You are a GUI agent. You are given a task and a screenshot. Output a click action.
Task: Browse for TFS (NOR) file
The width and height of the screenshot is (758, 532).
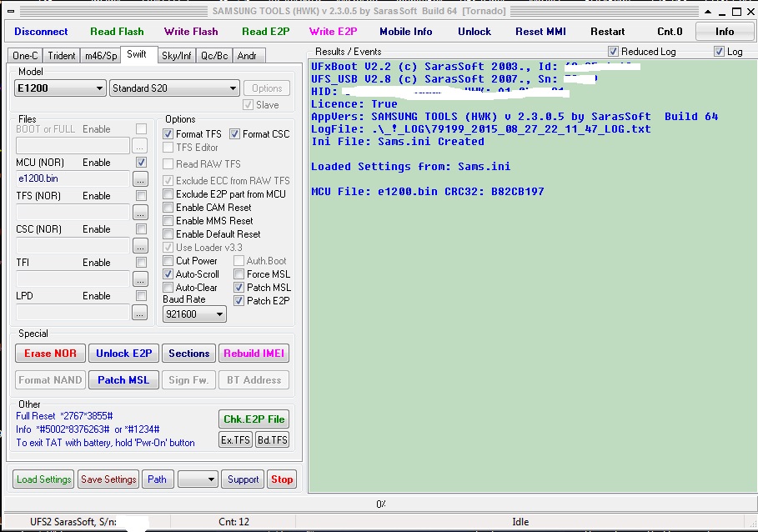click(x=140, y=212)
